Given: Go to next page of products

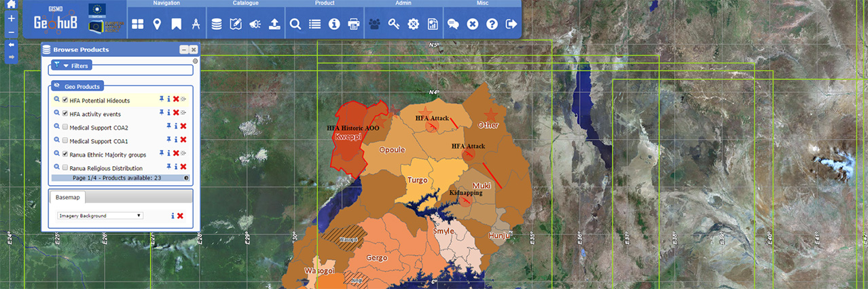Looking at the screenshot, I should pyautogui.click(x=186, y=178).
